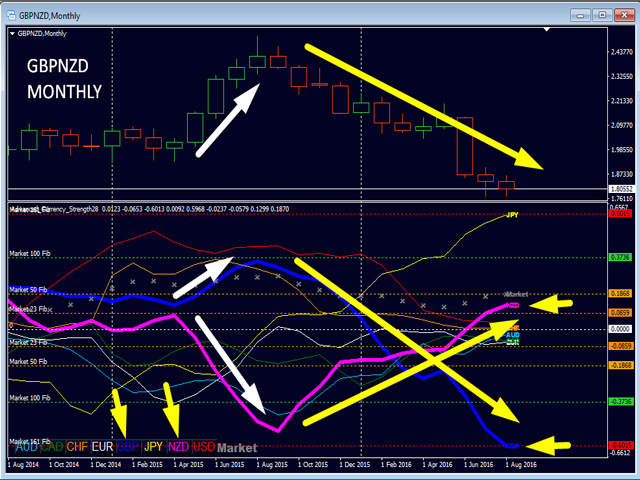Click the JPY line end label
Screen dimensions: 640x480
512,215
